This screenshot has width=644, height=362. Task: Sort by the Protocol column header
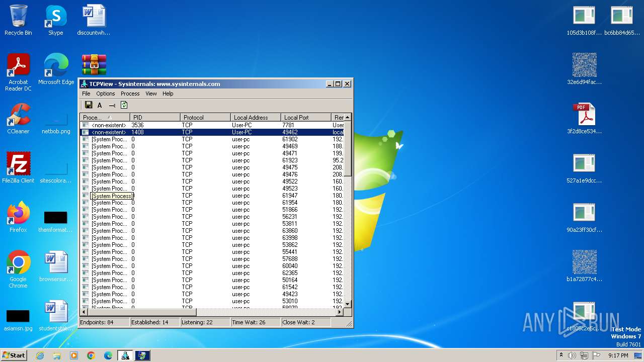(x=205, y=117)
